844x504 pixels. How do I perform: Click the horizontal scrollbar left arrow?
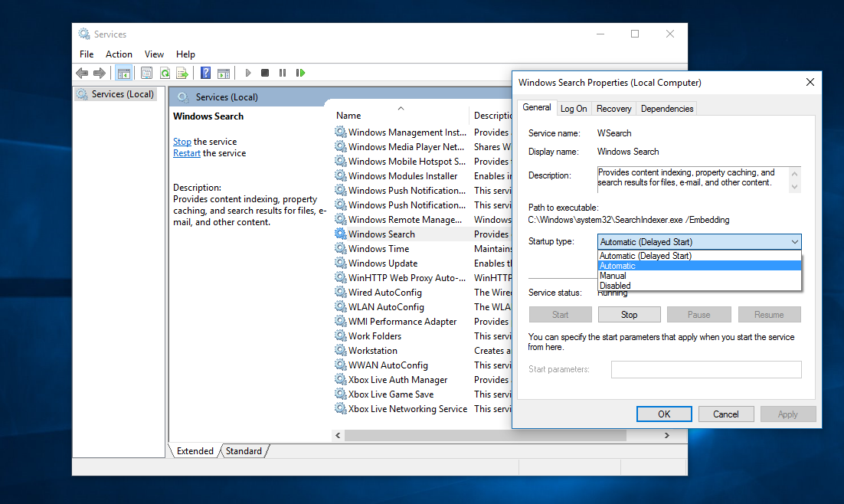click(338, 435)
